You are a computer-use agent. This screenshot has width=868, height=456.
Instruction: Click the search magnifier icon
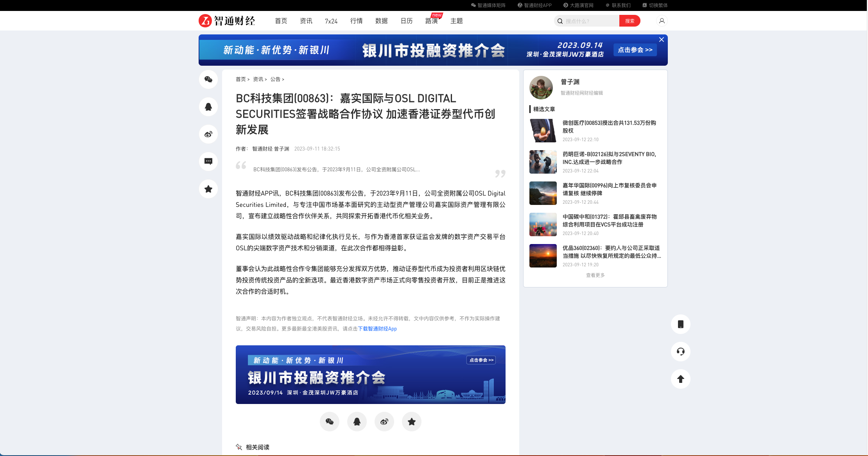coord(560,21)
